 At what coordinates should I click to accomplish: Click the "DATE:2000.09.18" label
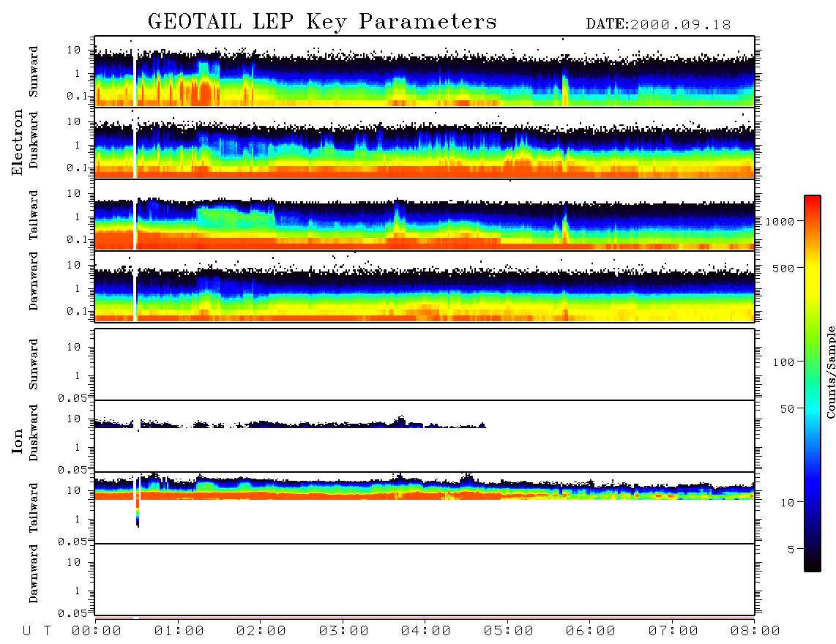(658, 25)
